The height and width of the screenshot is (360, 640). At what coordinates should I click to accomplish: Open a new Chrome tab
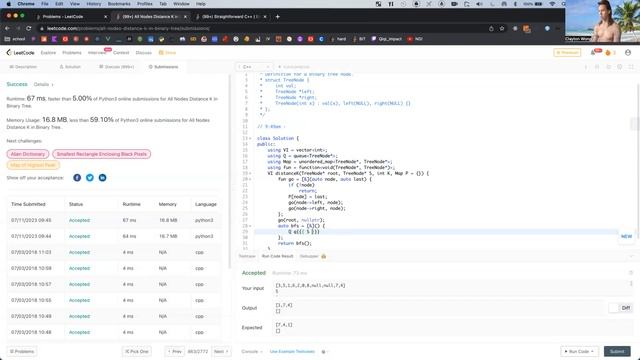(x=278, y=17)
